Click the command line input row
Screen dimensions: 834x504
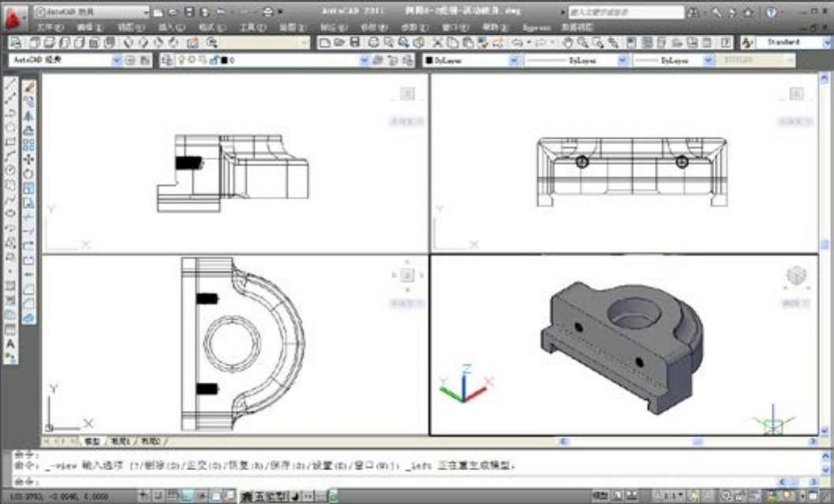394,481
